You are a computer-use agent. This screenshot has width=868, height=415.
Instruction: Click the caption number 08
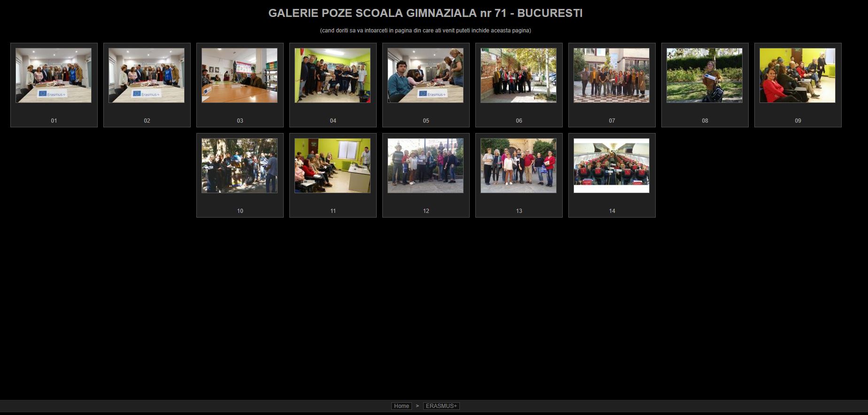point(705,121)
